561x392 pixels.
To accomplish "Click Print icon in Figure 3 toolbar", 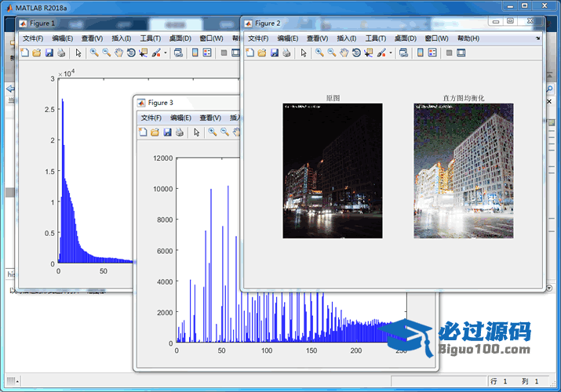I will (x=180, y=132).
